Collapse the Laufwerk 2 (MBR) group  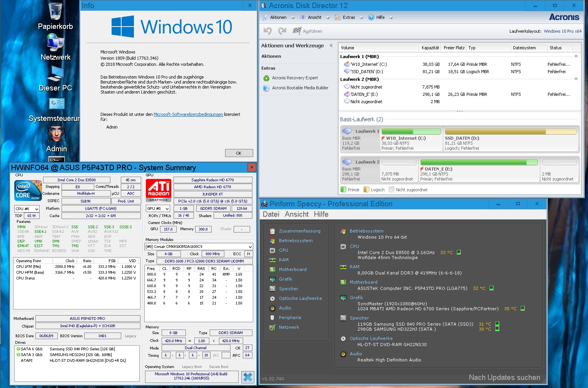pos(576,79)
